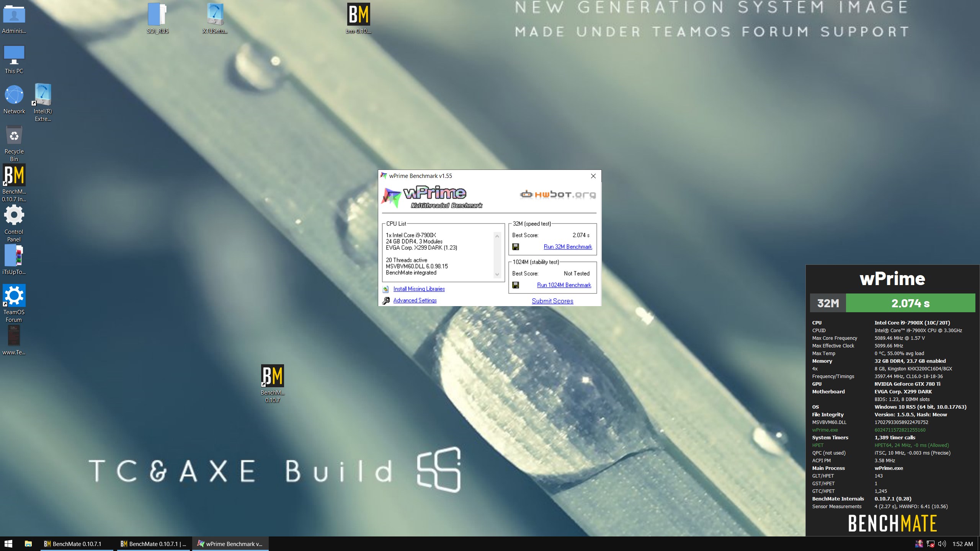Open BenchMate 0.10.7 shortcut mid-desktop
Image resolution: width=980 pixels, height=551 pixels.
273,384
